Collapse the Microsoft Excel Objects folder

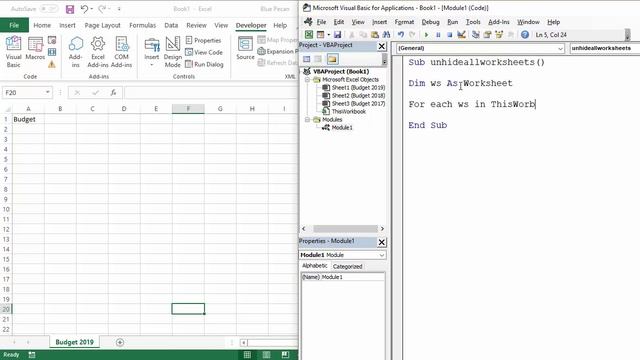pos(307,80)
